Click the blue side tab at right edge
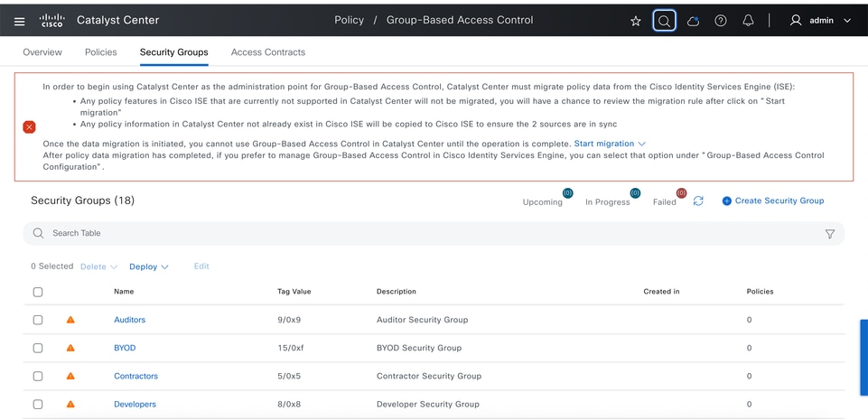868x420 pixels. tap(863, 358)
